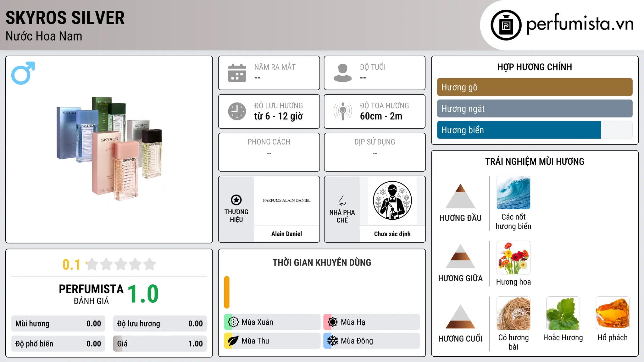Open the amber stone note image
Image resolution: width=644 pixels, height=362 pixels.
click(x=613, y=313)
